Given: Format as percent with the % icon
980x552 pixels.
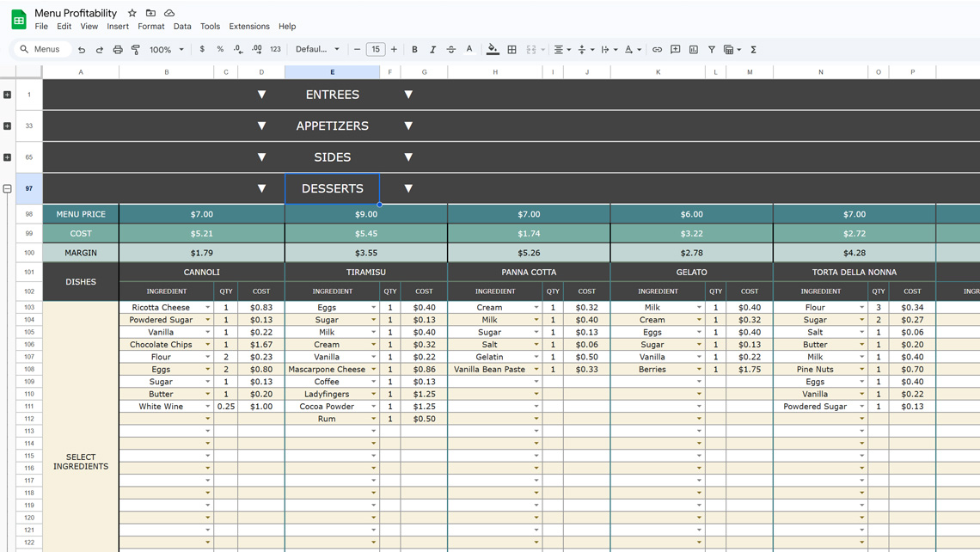Looking at the screenshot, I should [220, 49].
